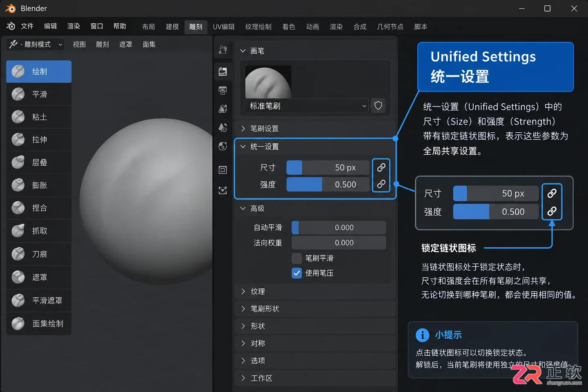Open the 窗口 menu

click(97, 26)
